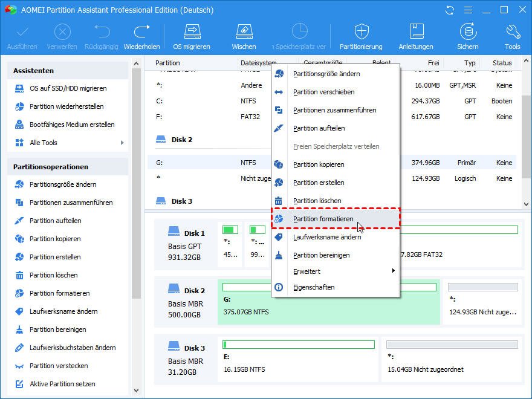Pick Partition aufteilen from context menu
Screen dimensions: 532x399
coord(335,128)
